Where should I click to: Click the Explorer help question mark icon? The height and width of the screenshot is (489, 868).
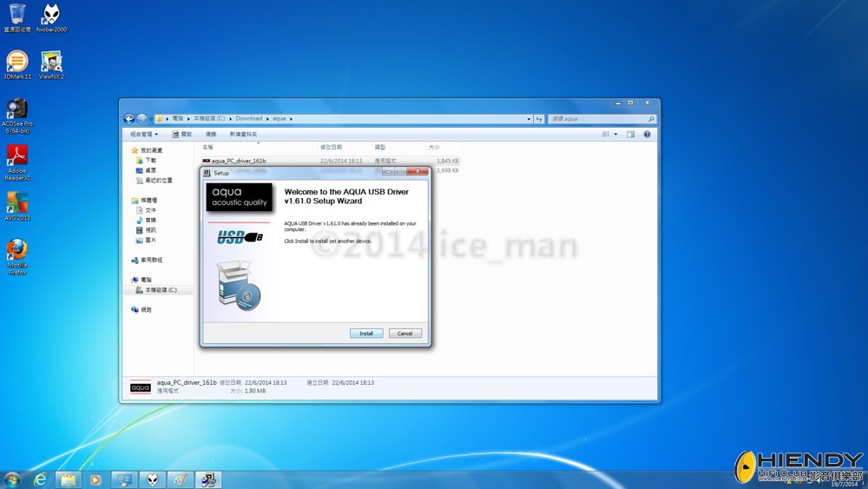coord(648,135)
